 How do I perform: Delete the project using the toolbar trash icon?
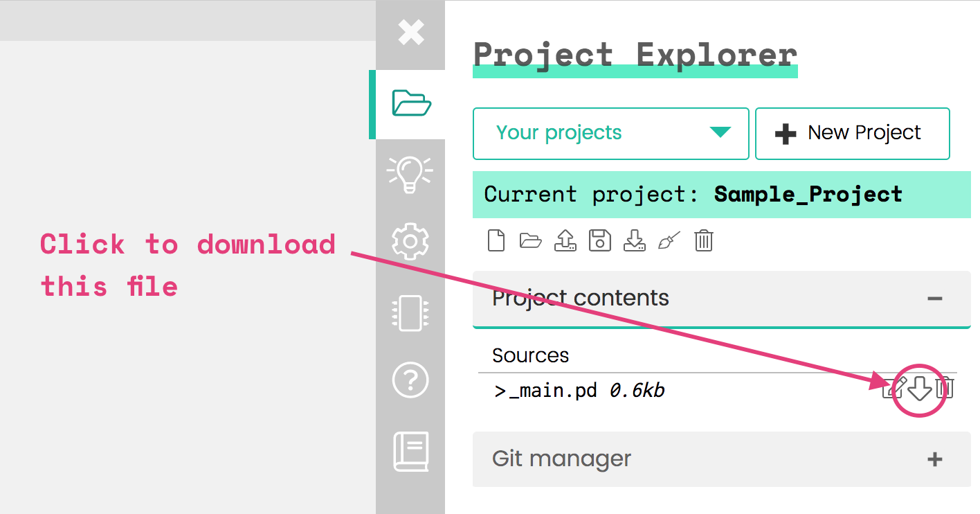click(704, 240)
